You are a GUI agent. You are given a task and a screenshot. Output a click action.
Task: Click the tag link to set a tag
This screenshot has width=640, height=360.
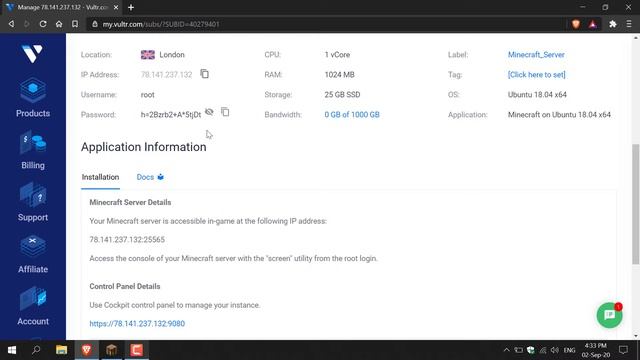[x=536, y=75]
